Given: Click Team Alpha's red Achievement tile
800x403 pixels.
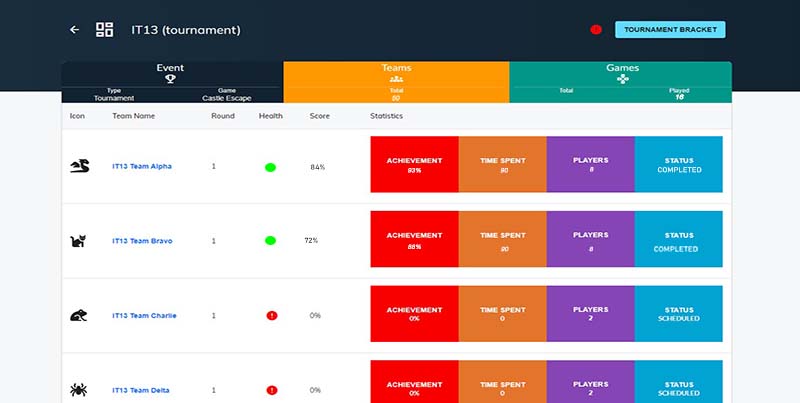Looking at the screenshot, I should point(414,164).
